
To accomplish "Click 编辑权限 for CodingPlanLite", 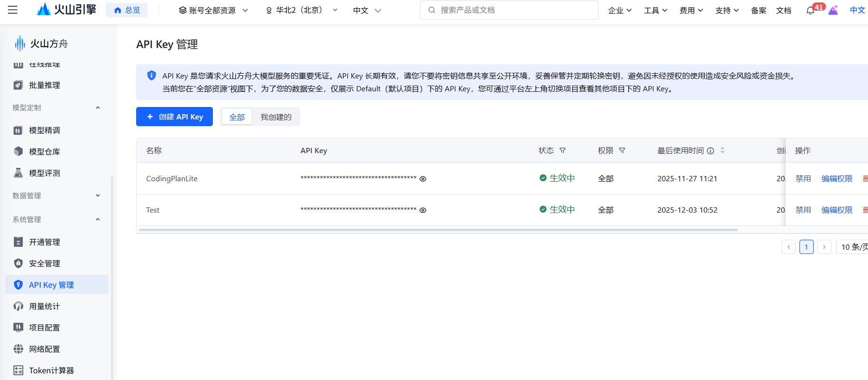I will pos(837,178).
